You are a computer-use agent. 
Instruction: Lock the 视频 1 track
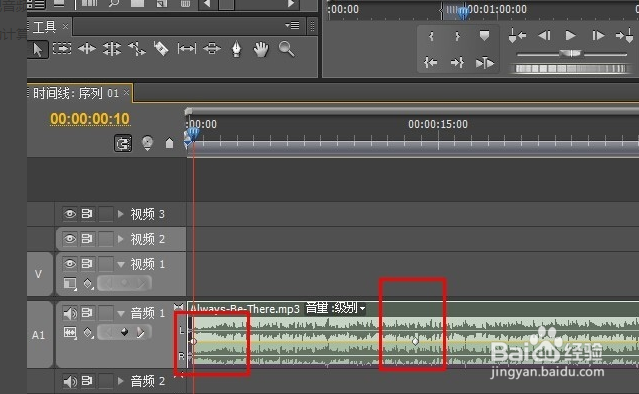[106, 264]
